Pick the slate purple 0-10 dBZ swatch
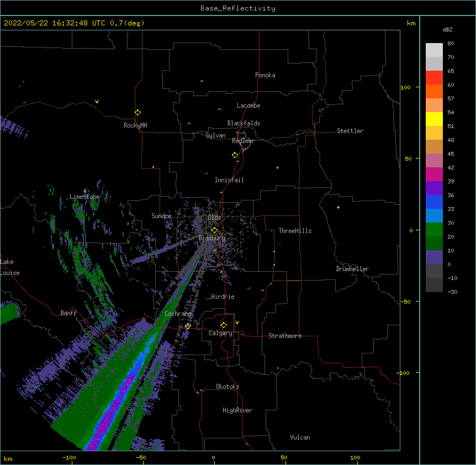Screen dimensions: 476x465 [434, 257]
